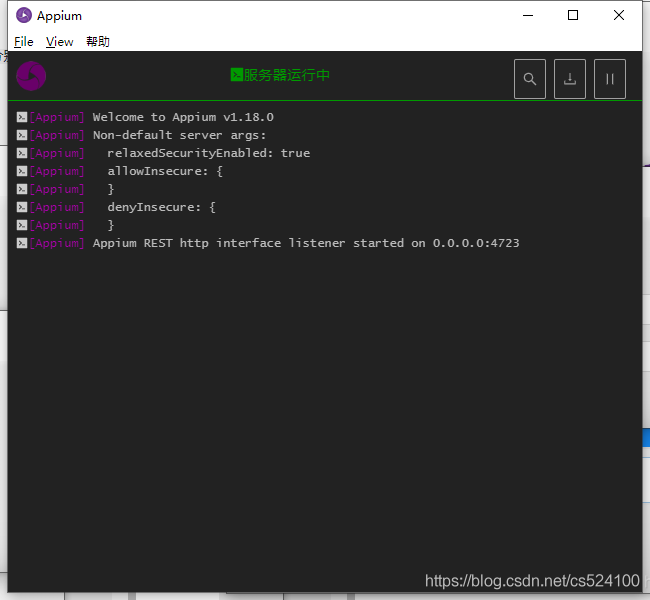Click terminal icon beside 'denyInsecure' line
The width and height of the screenshot is (650, 600).
pos(22,207)
